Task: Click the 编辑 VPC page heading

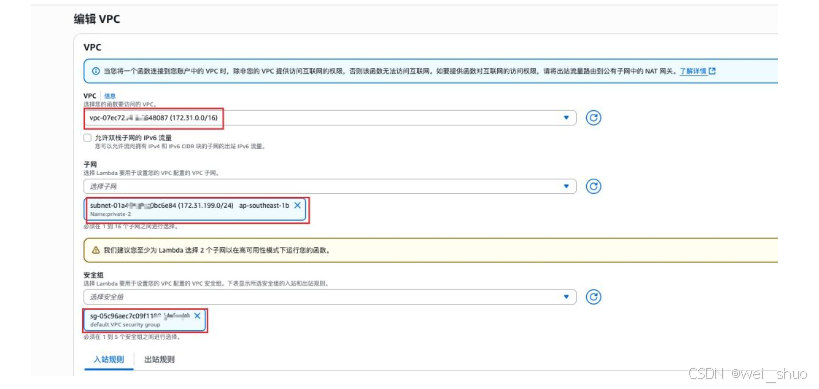Action: pos(97,19)
